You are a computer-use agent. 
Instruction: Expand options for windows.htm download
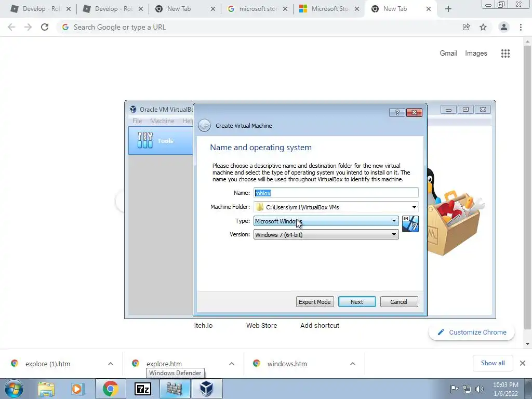coord(353,364)
